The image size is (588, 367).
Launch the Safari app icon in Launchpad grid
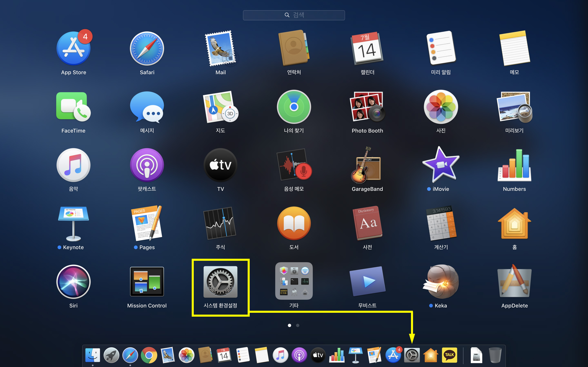pos(147,49)
